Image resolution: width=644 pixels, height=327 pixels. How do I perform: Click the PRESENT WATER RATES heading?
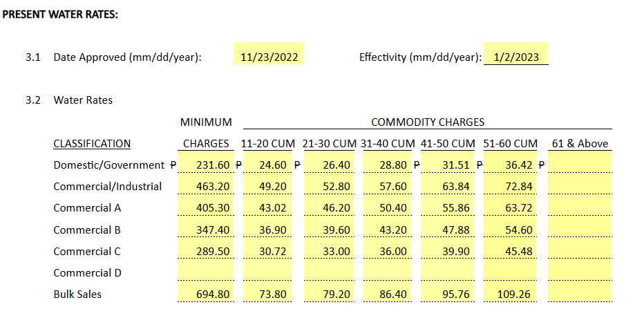click(60, 14)
